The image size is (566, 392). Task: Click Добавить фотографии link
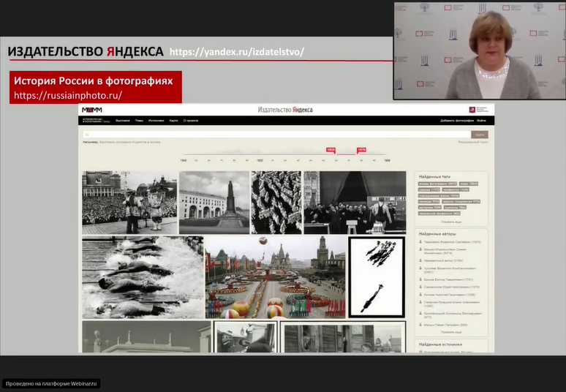pos(456,120)
